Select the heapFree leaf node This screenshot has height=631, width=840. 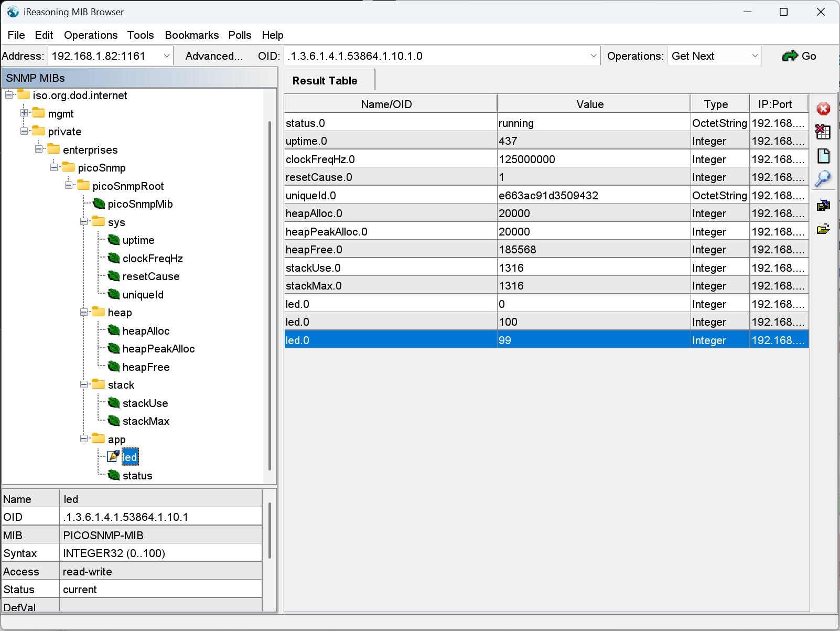click(x=146, y=367)
